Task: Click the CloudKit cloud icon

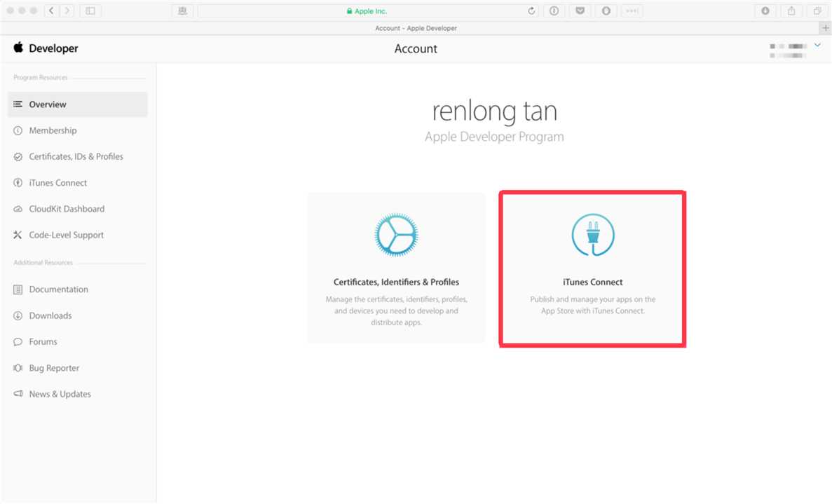Action: click(18, 208)
